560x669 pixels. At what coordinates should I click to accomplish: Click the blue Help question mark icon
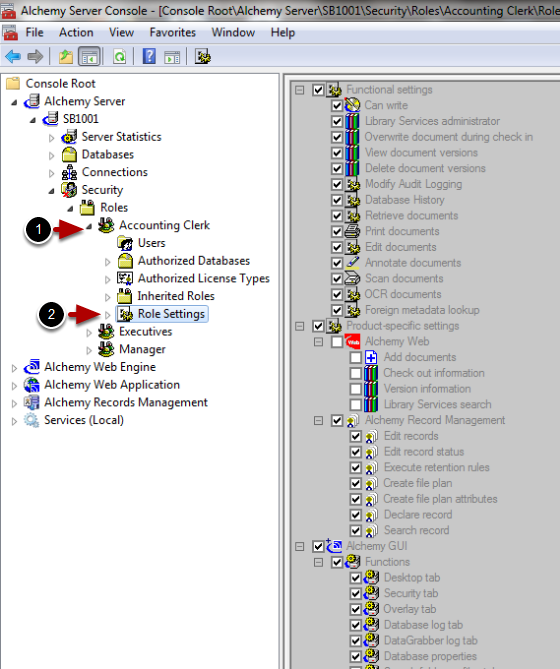[149, 56]
